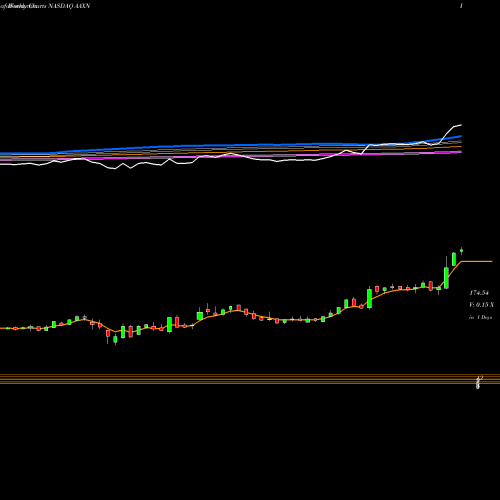Click the latest green candlestick at the chart's far right
The height and width of the screenshot is (500, 500).
(461, 251)
